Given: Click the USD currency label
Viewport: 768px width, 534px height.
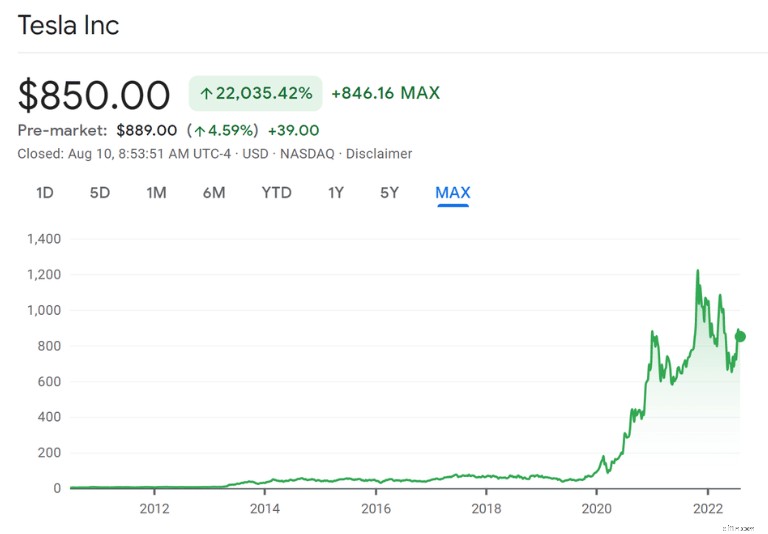Looking at the screenshot, I should pyautogui.click(x=255, y=154).
